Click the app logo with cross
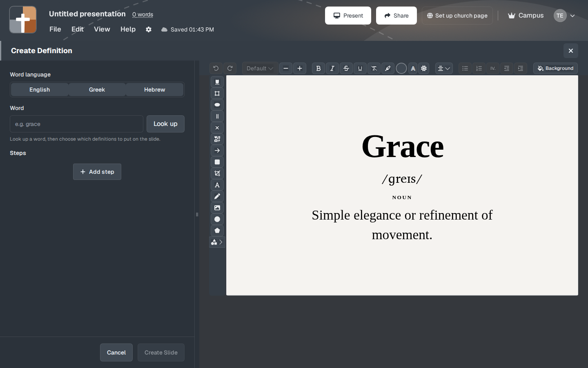 tap(23, 20)
